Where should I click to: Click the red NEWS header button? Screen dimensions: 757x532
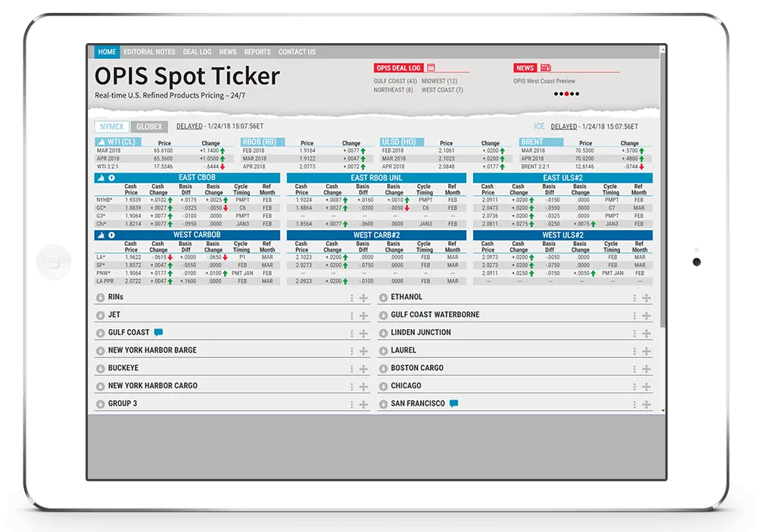click(525, 68)
